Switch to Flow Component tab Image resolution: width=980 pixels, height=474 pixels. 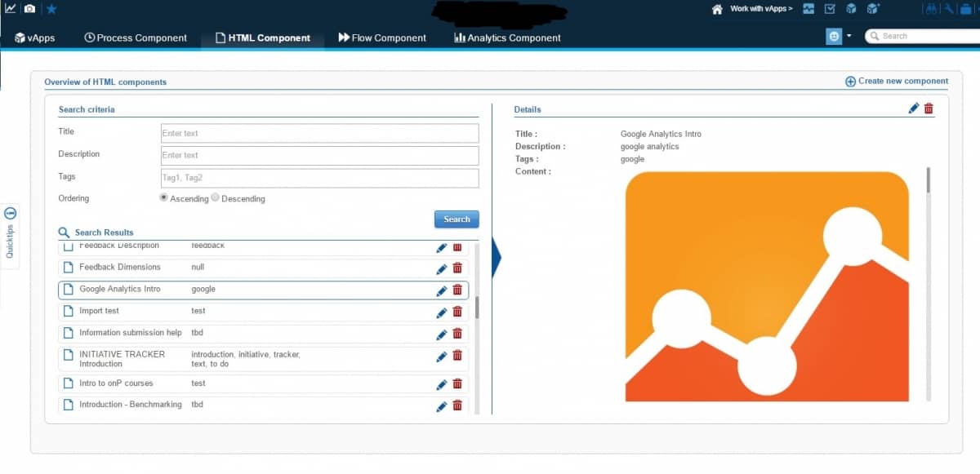(x=382, y=38)
